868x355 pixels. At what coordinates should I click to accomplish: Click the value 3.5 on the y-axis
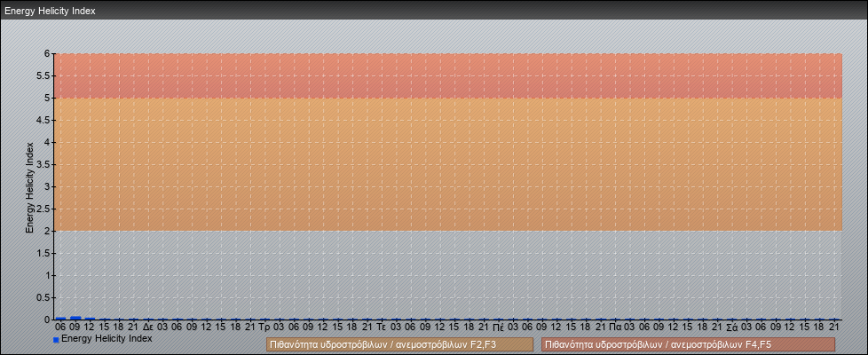point(43,164)
